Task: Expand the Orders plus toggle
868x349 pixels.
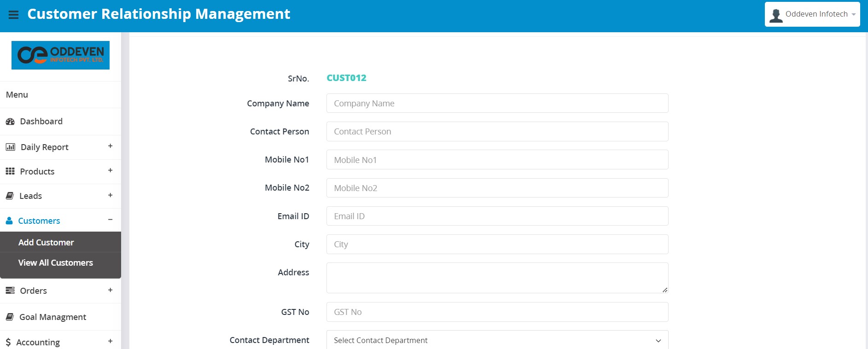Action: pos(110,290)
